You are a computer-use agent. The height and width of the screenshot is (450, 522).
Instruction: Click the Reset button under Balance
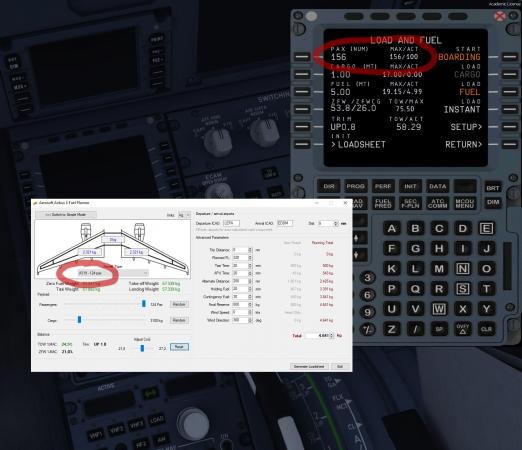click(179, 347)
